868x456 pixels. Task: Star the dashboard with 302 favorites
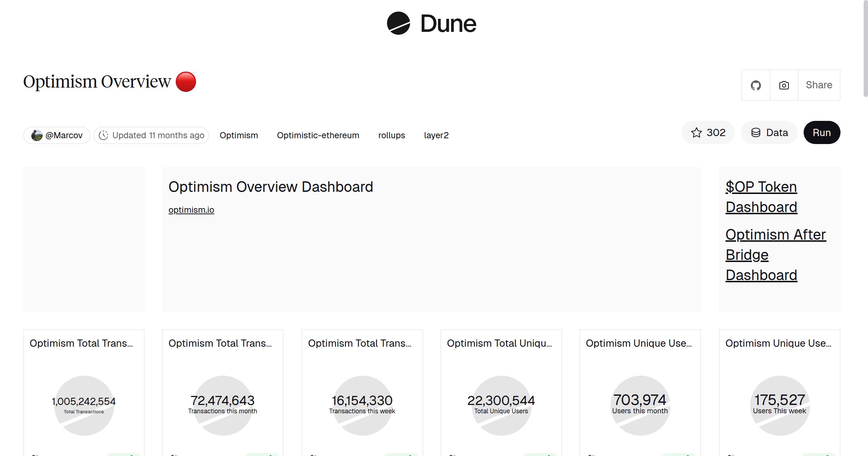708,132
